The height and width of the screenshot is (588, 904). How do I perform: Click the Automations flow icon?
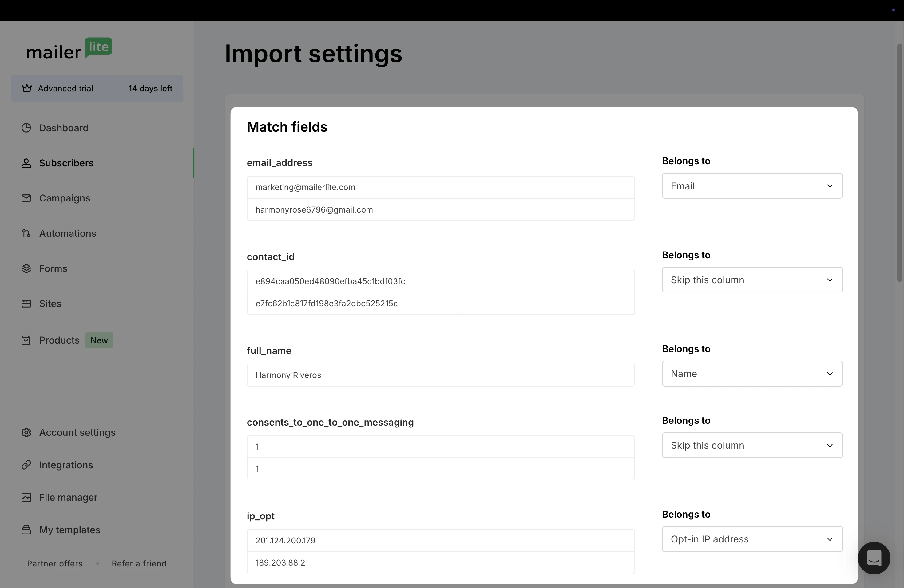26,233
